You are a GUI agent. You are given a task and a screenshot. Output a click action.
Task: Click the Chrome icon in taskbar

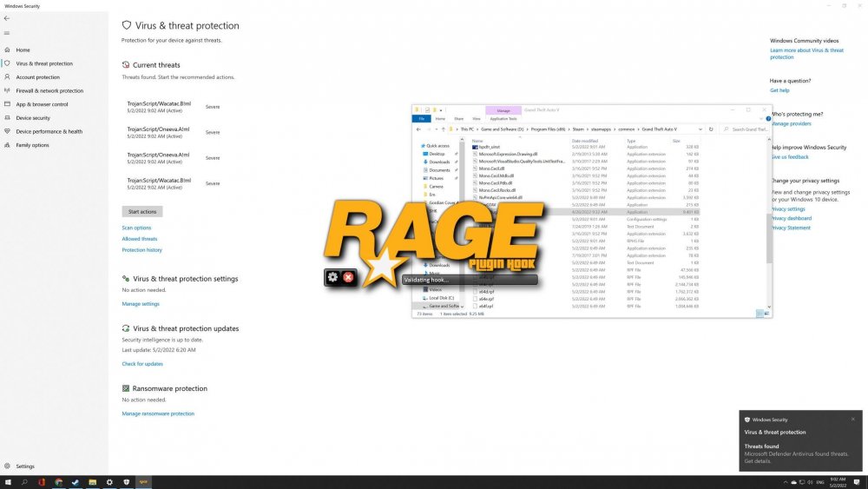(59, 482)
